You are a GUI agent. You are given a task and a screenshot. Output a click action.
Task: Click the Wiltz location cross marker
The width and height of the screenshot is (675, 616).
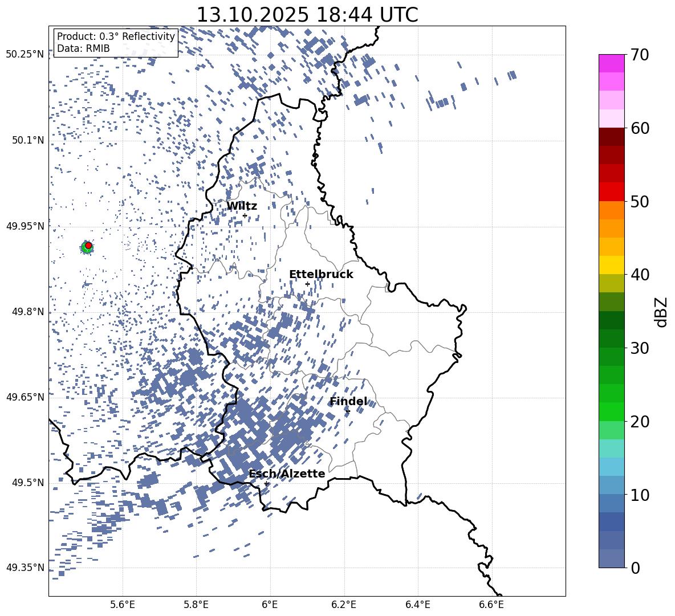245,216
